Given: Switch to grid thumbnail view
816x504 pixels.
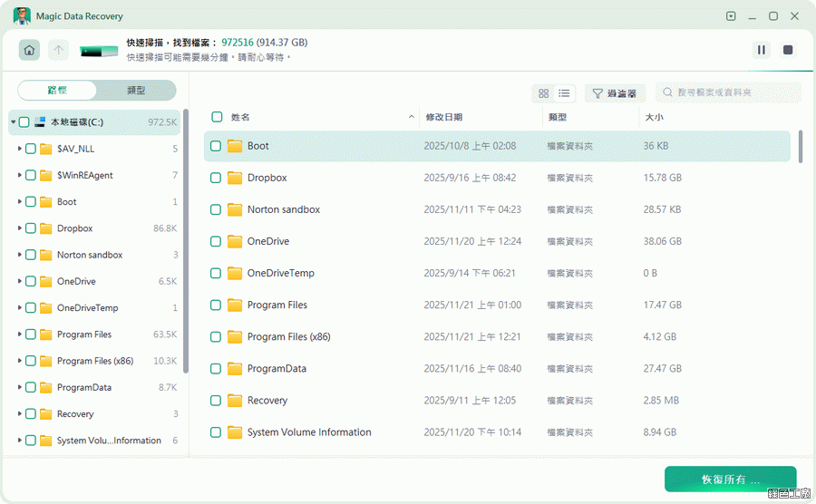Looking at the screenshot, I should click(x=544, y=93).
